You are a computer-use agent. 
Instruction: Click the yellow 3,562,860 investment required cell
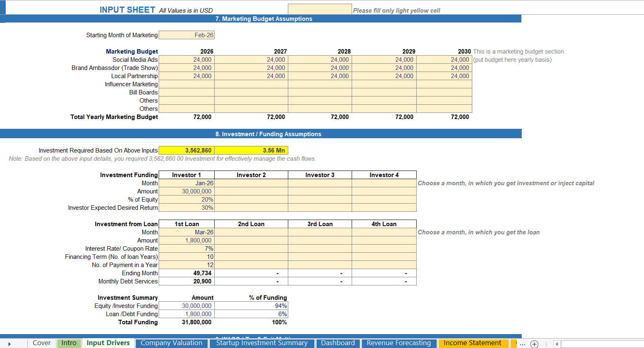pyautogui.click(x=186, y=150)
